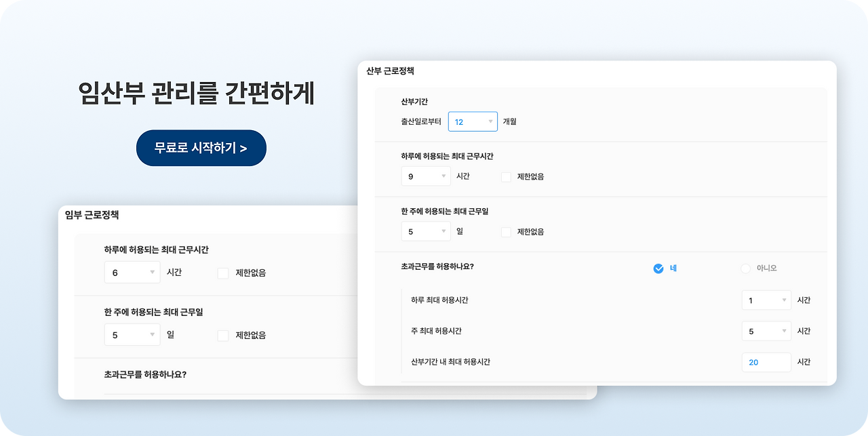Click the 20 input for 산부기간 내 허용시간
Viewport: 868px width, 436px height.
pos(766,362)
